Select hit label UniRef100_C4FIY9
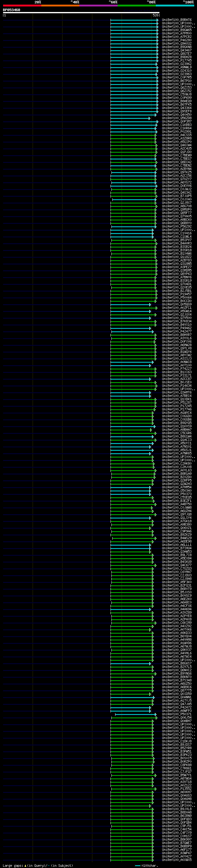 click(177, 833)
